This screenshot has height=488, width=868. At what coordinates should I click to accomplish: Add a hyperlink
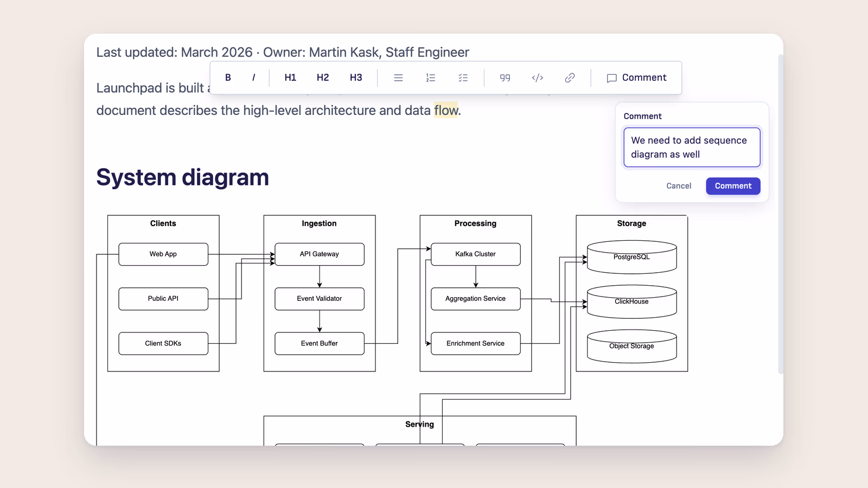(x=570, y=78)
